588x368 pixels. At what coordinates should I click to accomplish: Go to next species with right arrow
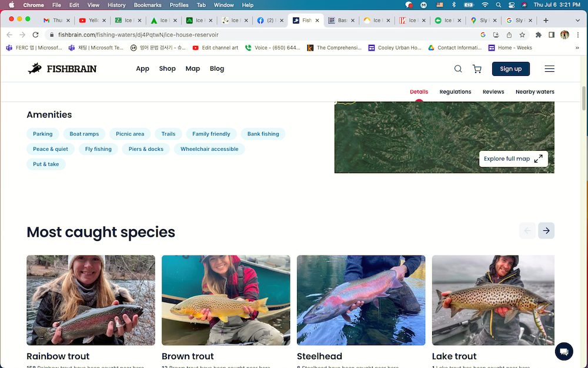point(546,231)
